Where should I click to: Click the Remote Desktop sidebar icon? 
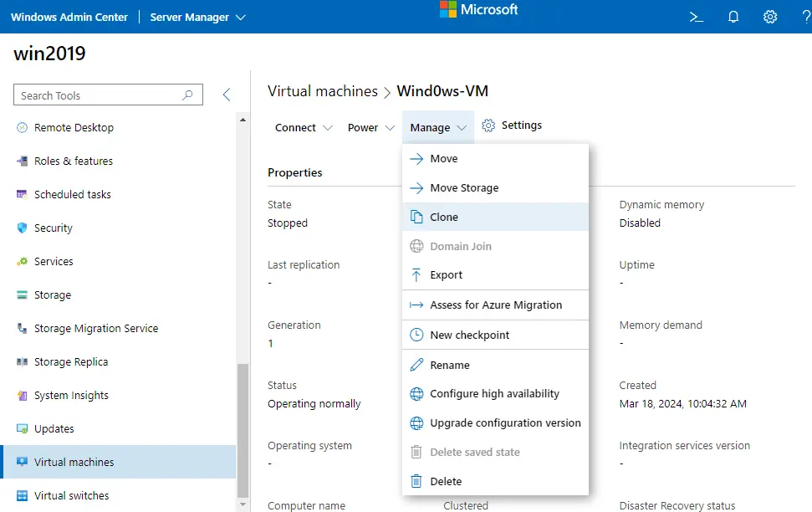[22, 127]
